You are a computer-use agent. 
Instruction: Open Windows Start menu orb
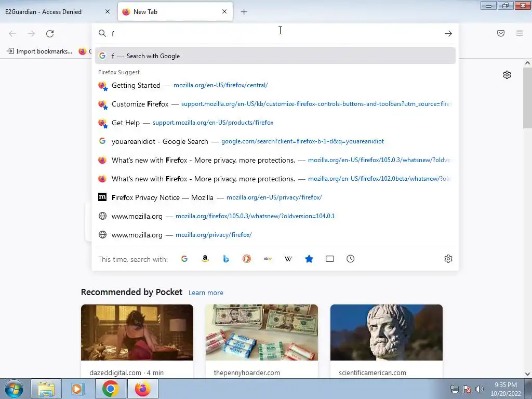point(14,389)
